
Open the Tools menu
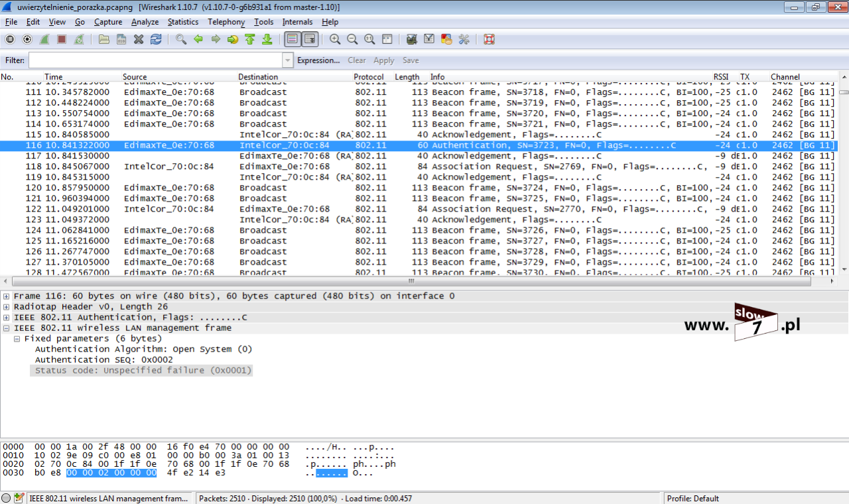click(263, 22)
